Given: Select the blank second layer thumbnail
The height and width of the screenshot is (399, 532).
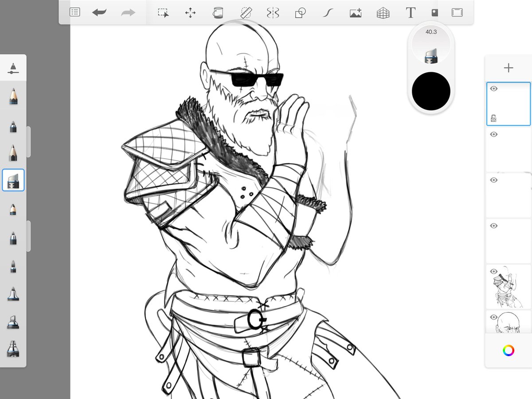Looking at the screenshot, I should (x=509, y=150).
